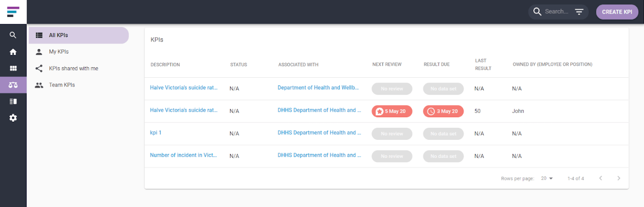
Task: Click last result value 50
Action: click(x=478, y=111)
